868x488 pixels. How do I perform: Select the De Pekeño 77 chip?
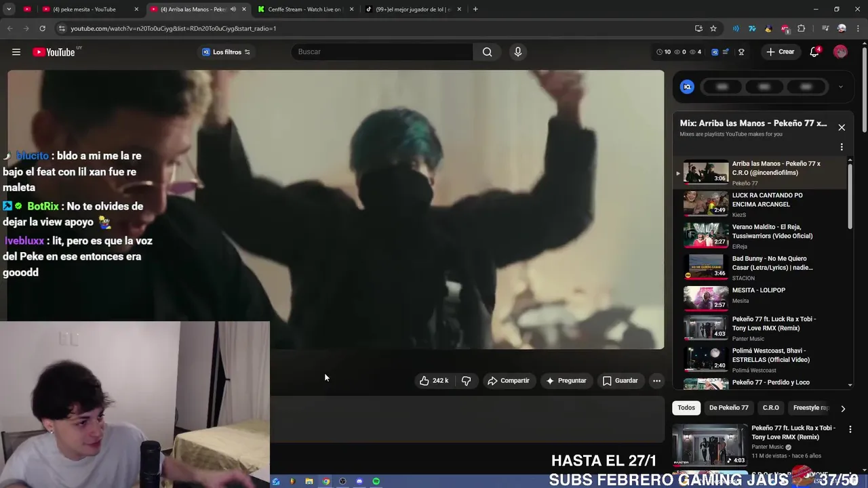tap(729, 408)
